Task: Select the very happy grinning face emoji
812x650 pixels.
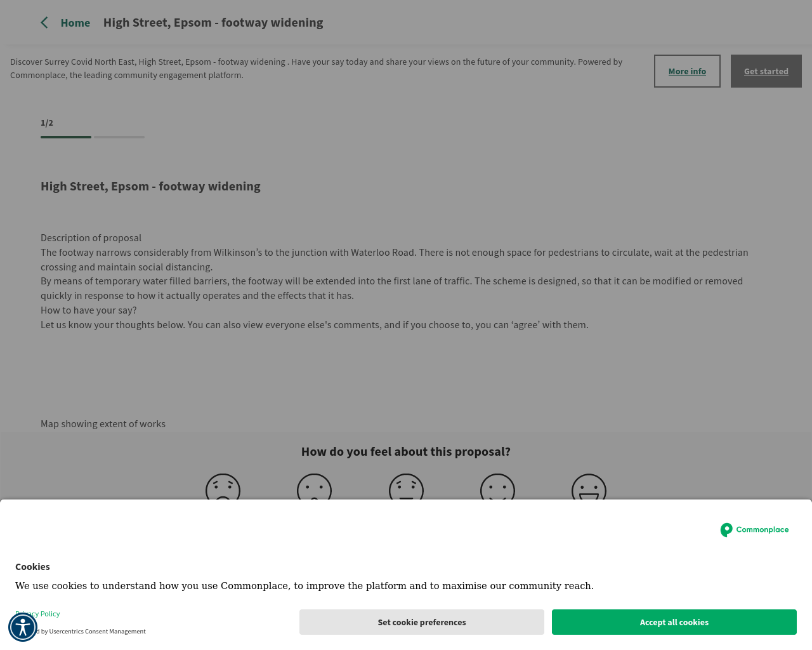Action: pyautogui.click(x=589, y=487)
